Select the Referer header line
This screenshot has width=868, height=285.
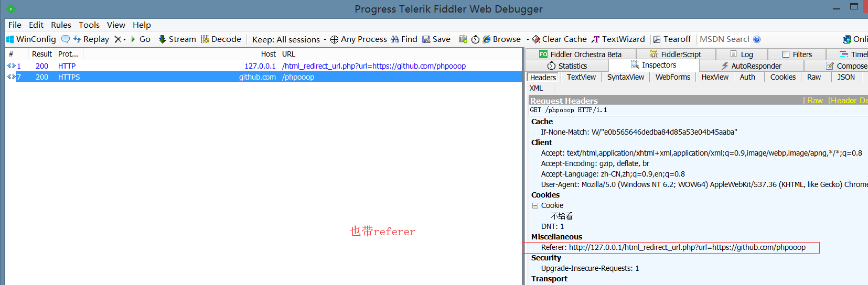click(673, 247)
